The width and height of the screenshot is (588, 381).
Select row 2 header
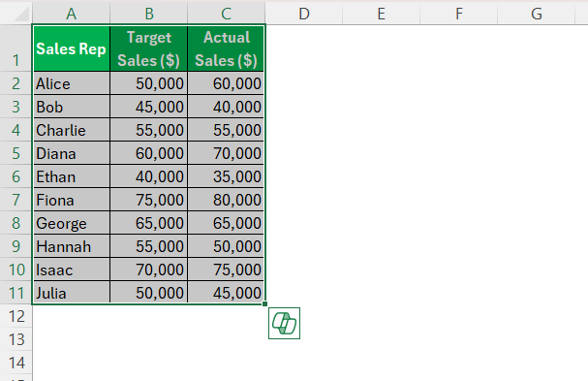coord(15,83)
